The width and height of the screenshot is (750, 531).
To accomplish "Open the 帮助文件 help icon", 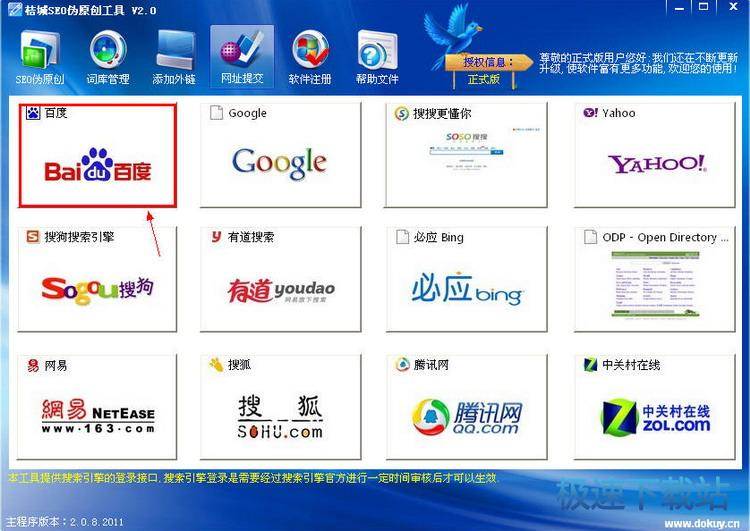I will pos(377,57).
